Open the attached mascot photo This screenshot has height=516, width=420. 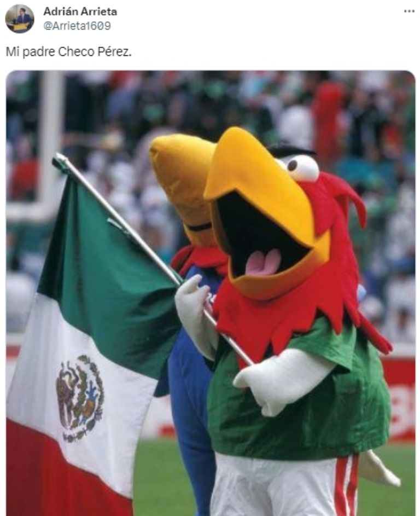coord(211,293)
